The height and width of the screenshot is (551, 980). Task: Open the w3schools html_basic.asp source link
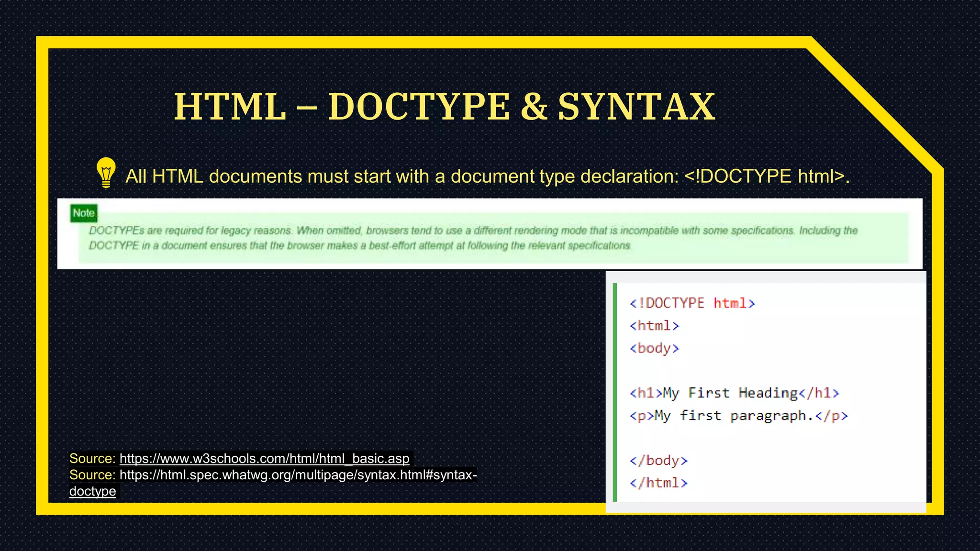click(264, 458)
